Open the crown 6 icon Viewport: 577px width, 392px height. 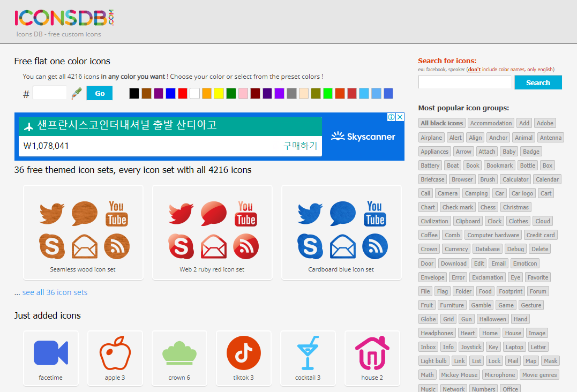179,358
